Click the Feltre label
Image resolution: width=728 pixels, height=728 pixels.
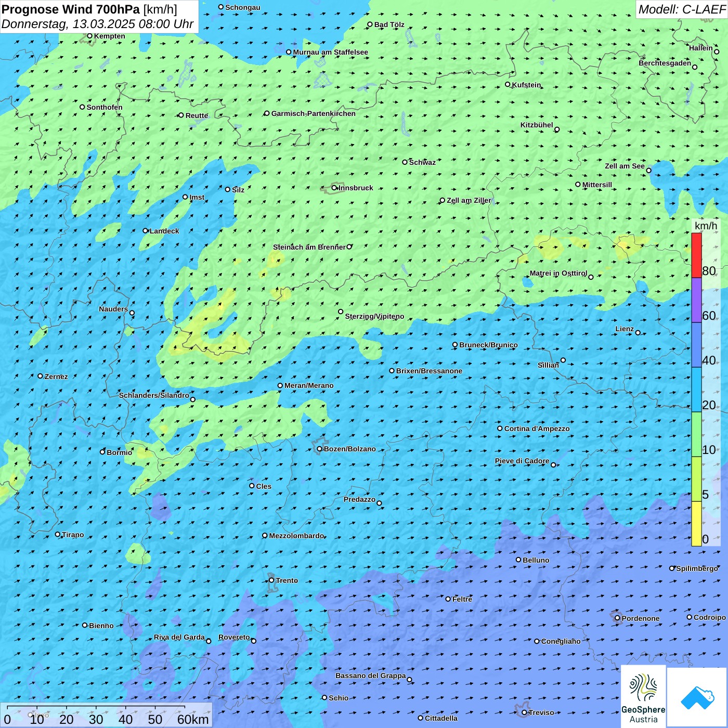coord(462,599)
